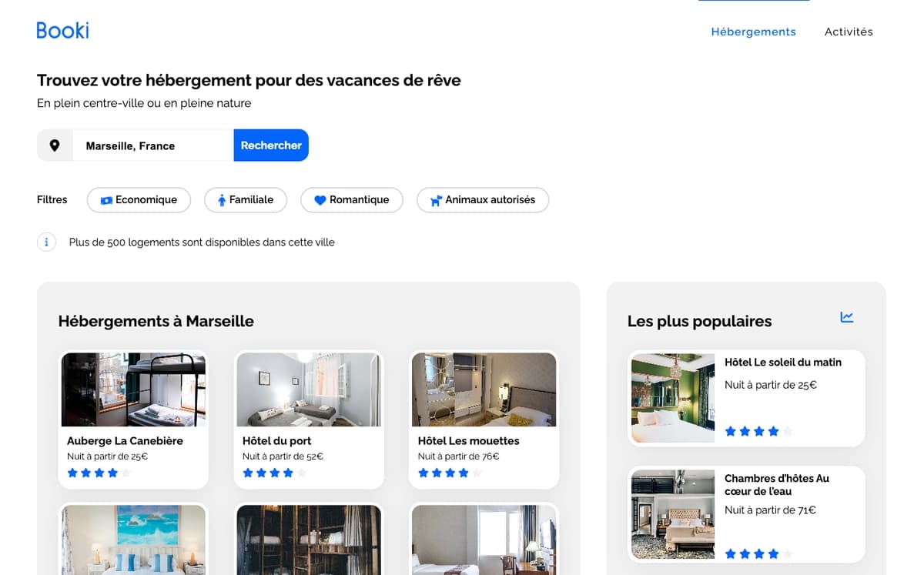Click the Marseille, France search field
Viewport: 924px width, 575px height.
click(x=152, y=145)
